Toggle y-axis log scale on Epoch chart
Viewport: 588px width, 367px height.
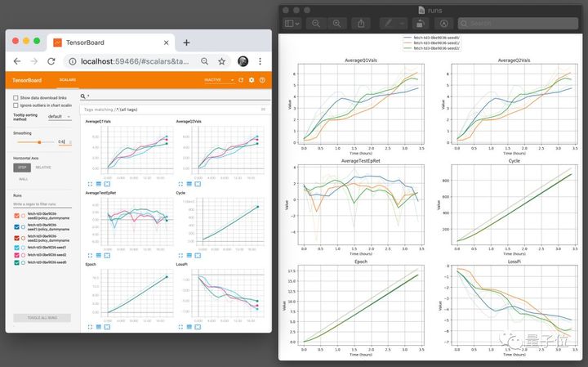click(x=99, y=327)
